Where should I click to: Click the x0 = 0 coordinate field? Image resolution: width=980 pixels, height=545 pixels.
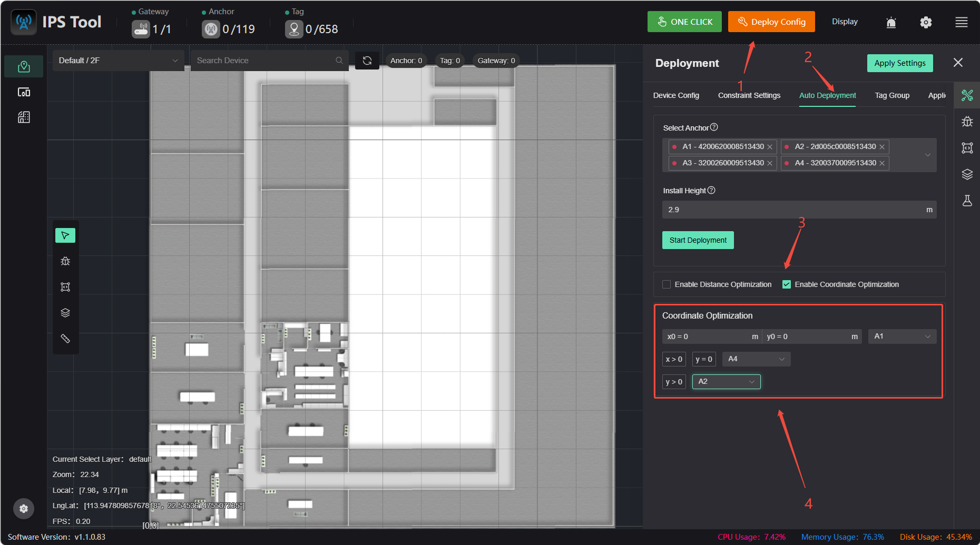coord(712,336)
